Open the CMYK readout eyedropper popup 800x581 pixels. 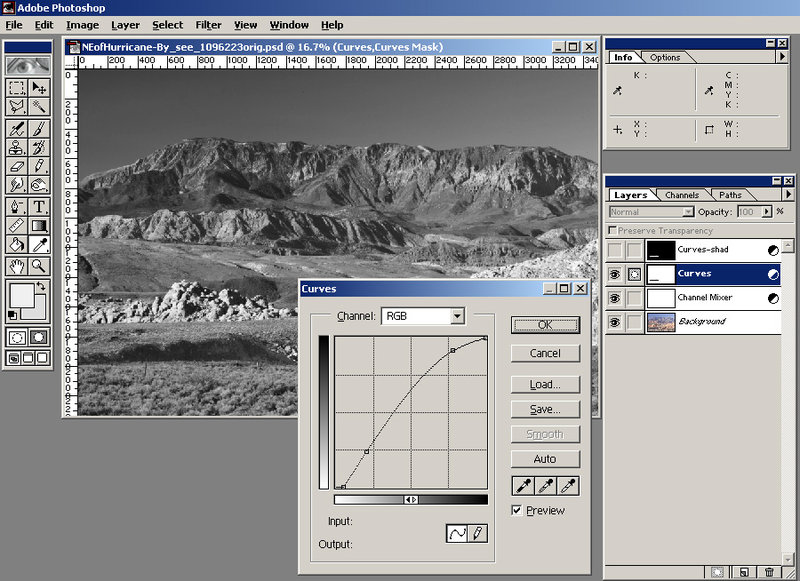coord(709,91)
